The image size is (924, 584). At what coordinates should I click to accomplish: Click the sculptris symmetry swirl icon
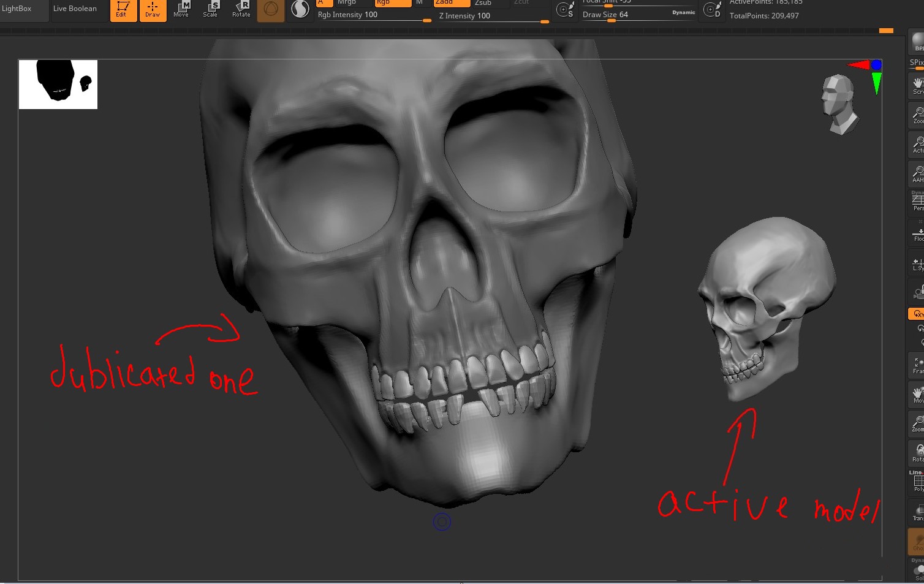300,9
